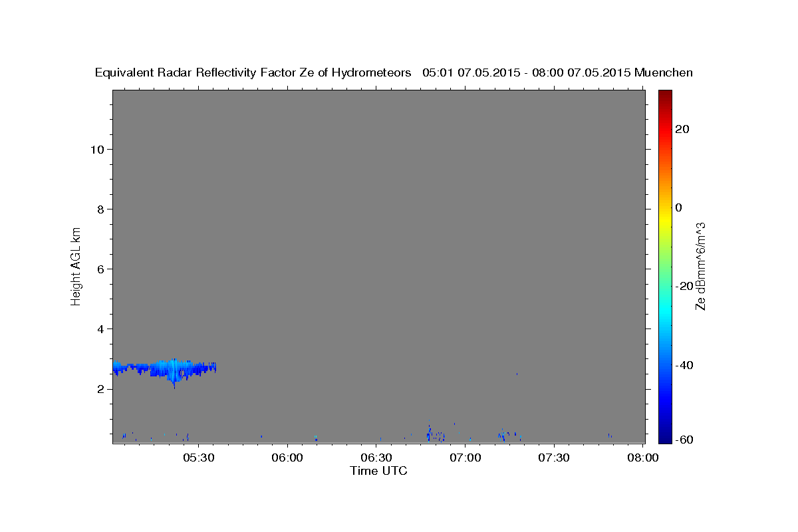Click the 'Height AGL km' axis label

click(76, 265)
